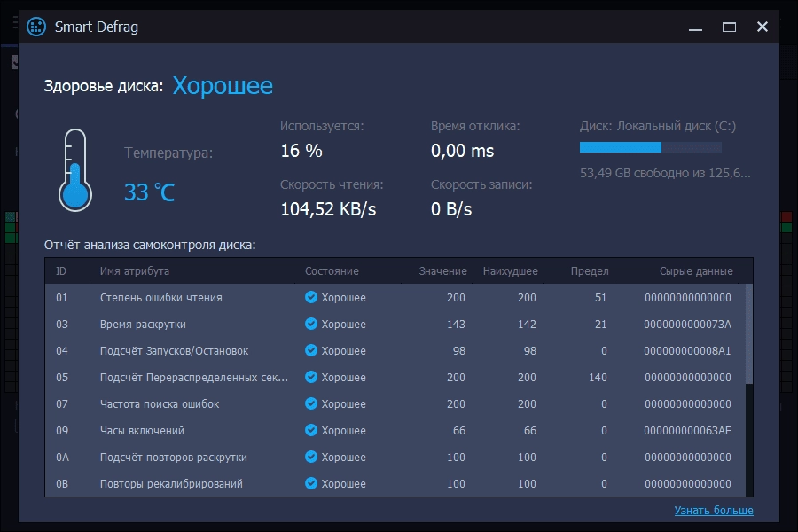Click the write speed value 0 B/s

point(451,208)
